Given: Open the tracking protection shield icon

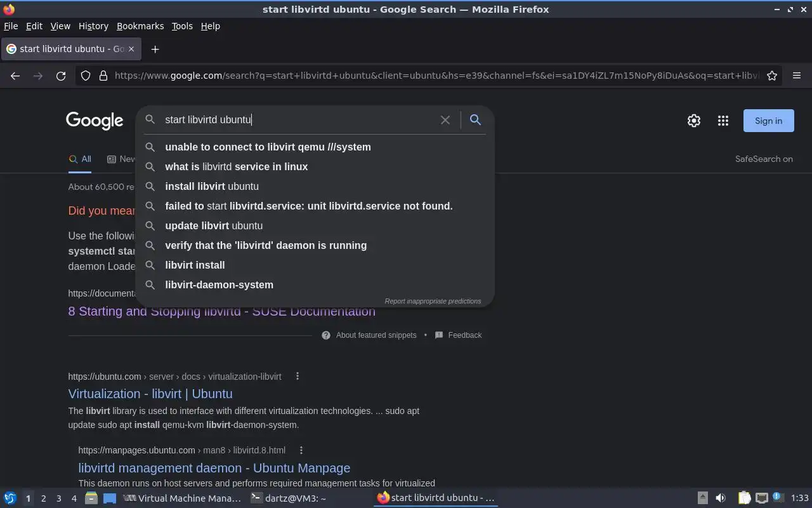Looking at the screenshot, I should click(86, 76).
